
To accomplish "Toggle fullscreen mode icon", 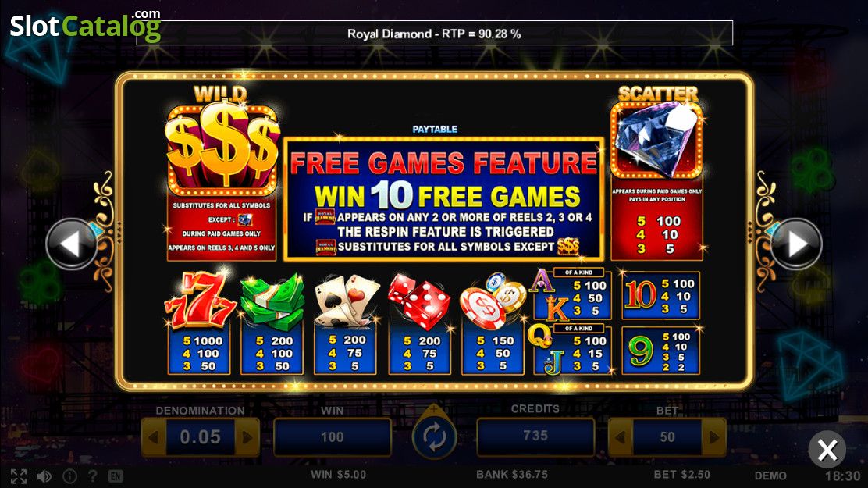I will pyautogui.click(x=18, y=476).
